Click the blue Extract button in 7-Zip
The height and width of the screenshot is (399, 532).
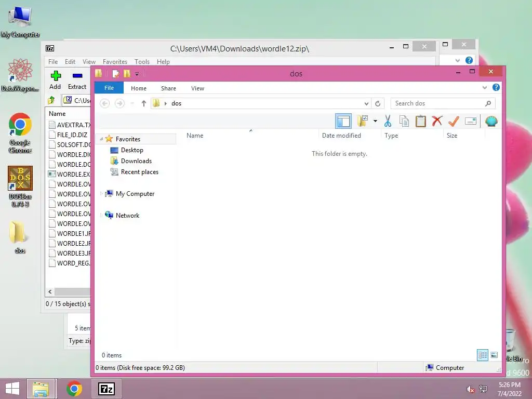pos(77,80)
